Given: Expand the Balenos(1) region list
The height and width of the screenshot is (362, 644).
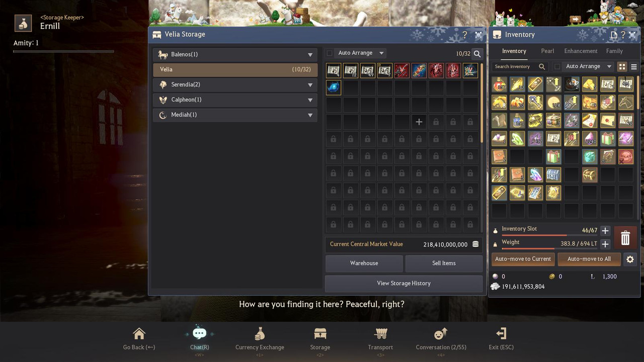Looking at the screenshot, I should pyautogui.click(x=235, y=54).
